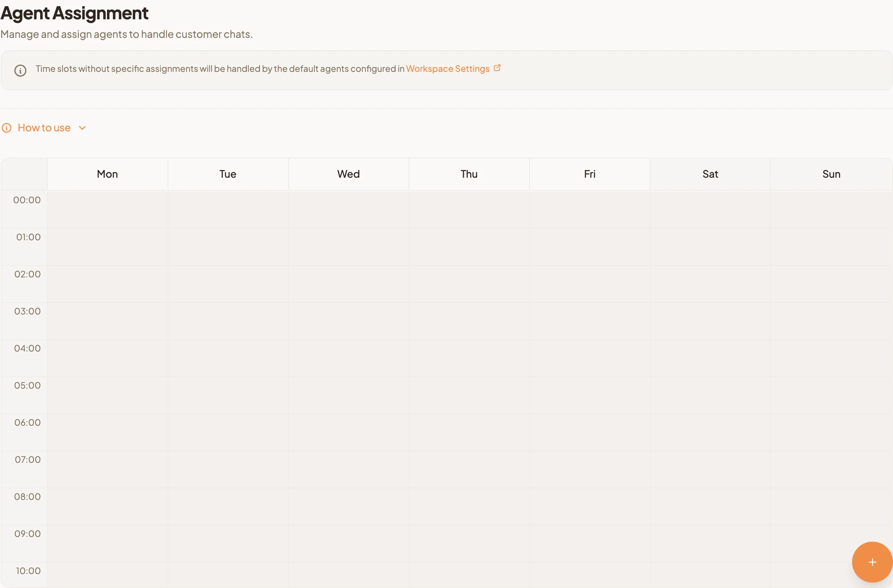
Task: Click the 05:00 time label
Action: tap(27, 386)
